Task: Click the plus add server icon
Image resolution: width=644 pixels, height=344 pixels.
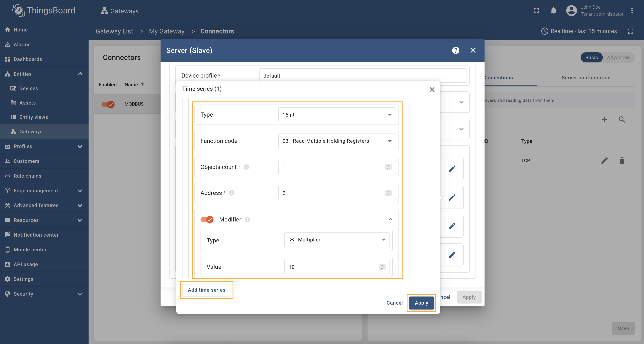Action: tap(605, 120)
